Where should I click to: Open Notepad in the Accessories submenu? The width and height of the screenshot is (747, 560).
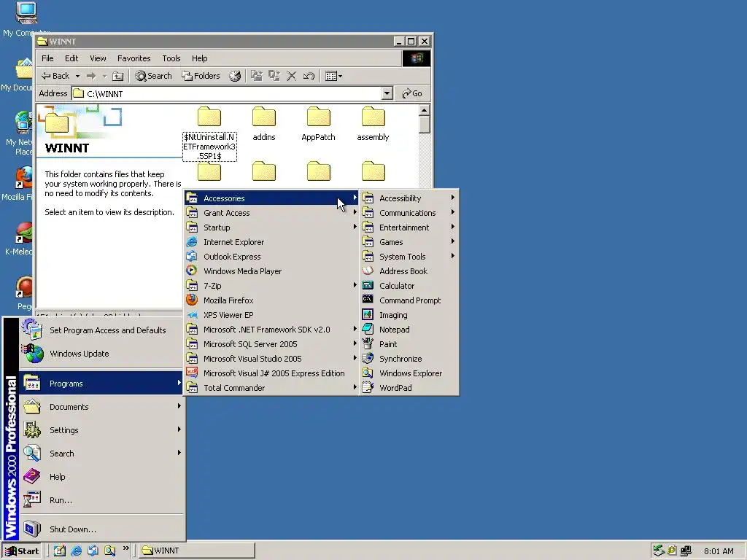point(409,330)
